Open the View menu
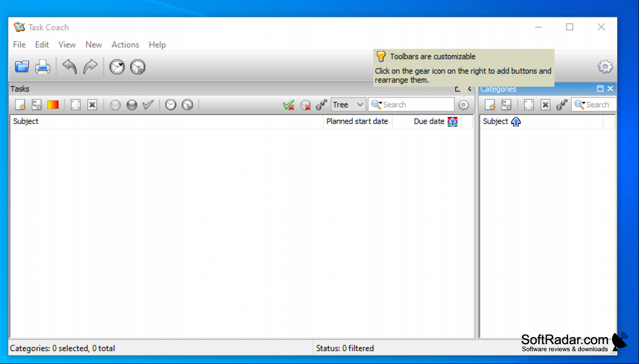 (67, 44)
